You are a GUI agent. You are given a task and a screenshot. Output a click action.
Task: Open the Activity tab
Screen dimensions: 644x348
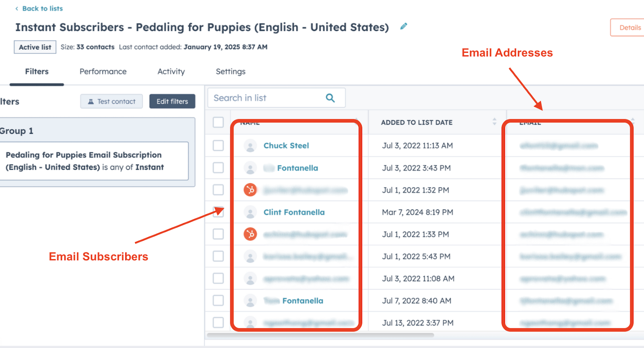point(171,72)
